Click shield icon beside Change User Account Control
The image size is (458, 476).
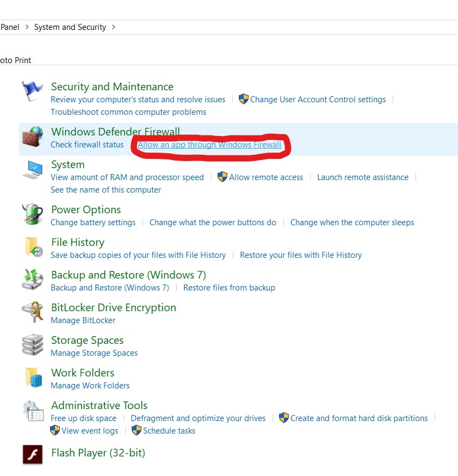pyautogui.click(x=244, y=99)
